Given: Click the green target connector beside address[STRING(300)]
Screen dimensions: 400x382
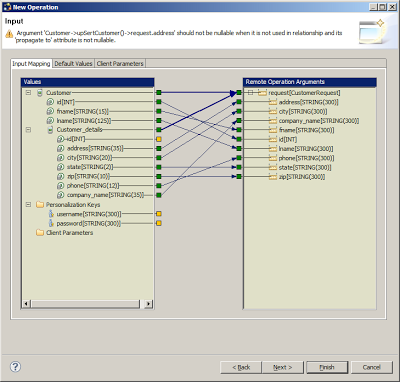Looking at the screenshot, I should tap(239, 102).
